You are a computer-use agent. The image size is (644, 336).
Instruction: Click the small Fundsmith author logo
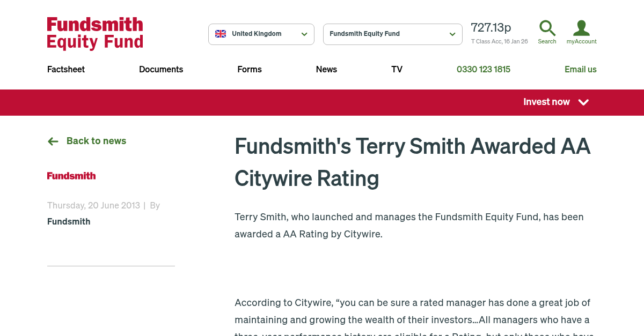pyautogui.click(x=71, y=176)
